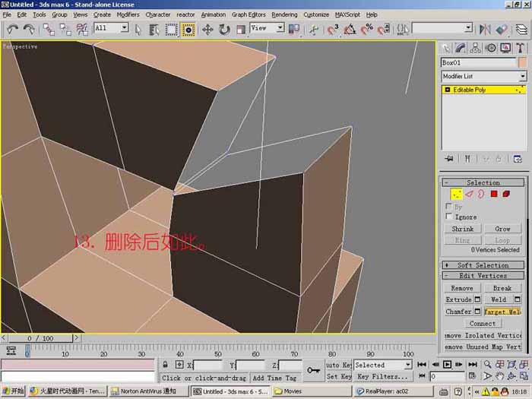Viewport: 532px width, 399px height.
Task: Click the Undo arrow icon
Action: [13, 30]
